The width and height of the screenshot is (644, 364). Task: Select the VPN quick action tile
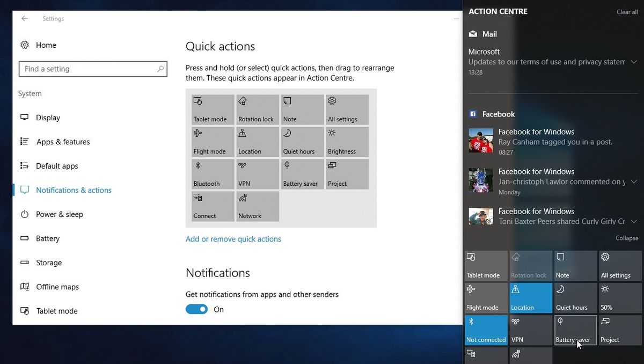tap(257, 174)
